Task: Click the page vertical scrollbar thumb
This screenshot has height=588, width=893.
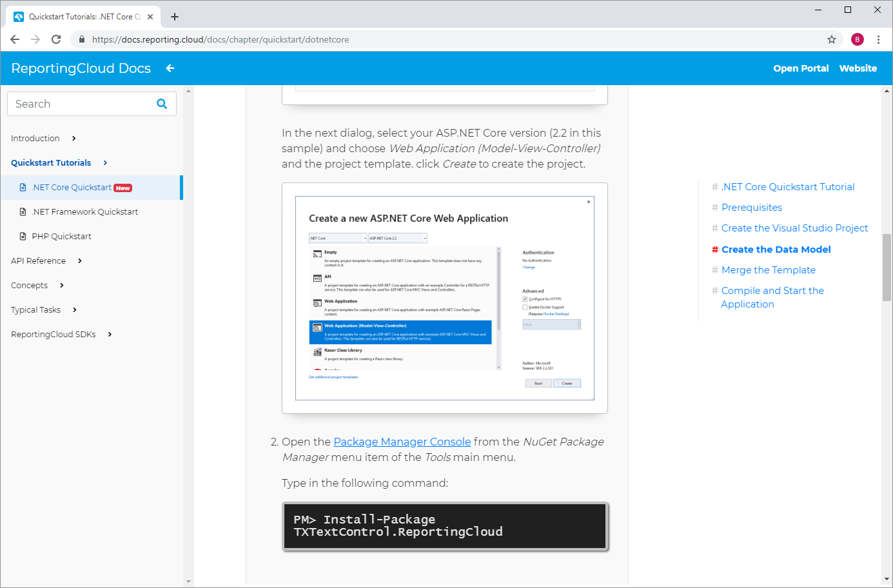Action: pos(887,267)
